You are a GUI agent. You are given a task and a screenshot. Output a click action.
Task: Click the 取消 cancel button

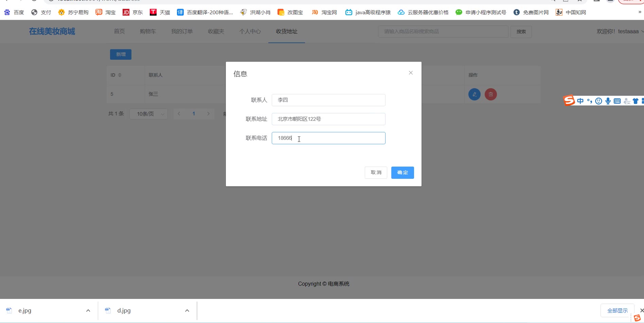376,173
